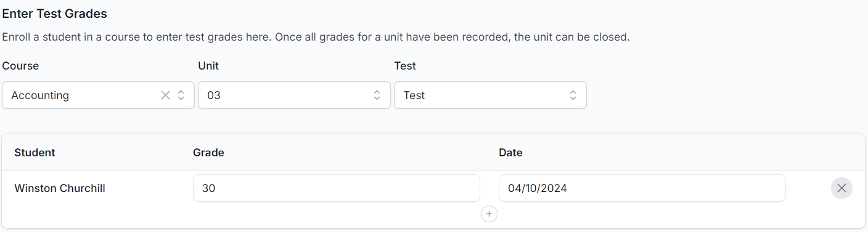This screenshot has width=868, height=232.
Task: Select the Student column header
Action: (35, 153)
